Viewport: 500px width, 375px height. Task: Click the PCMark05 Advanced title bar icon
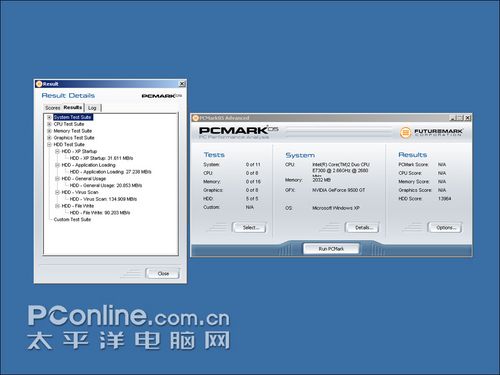[x=195, y=118]
